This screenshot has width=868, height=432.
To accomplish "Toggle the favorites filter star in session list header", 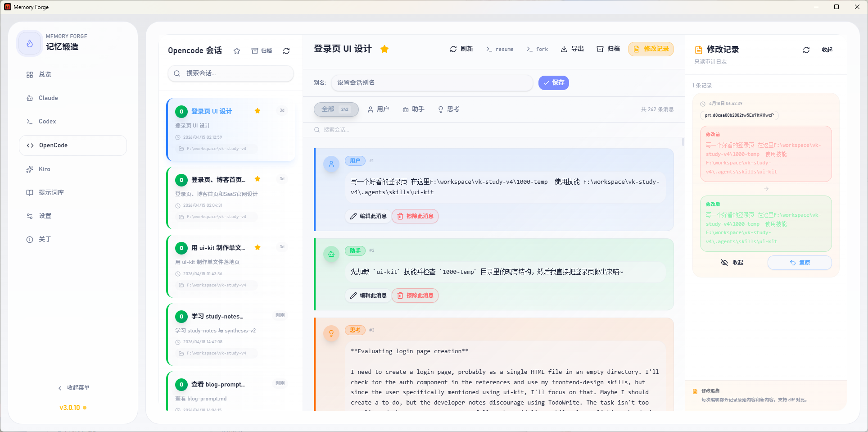I will 237,51.
